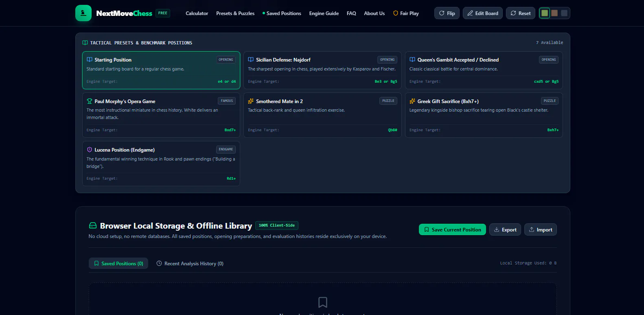The width and height of the screenshot is (644, 315).
Task: Click the ENDGAME tag on Lucena card
Action: (226, 149)
